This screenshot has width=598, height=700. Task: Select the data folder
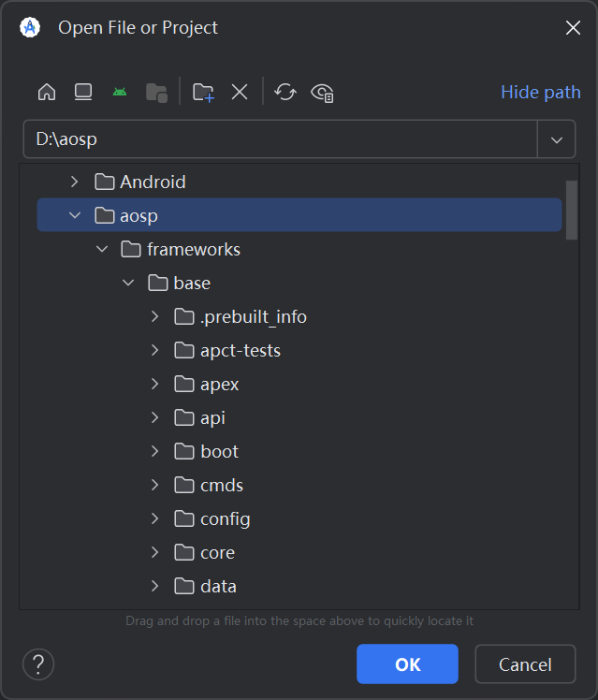(x=205, y=586)
